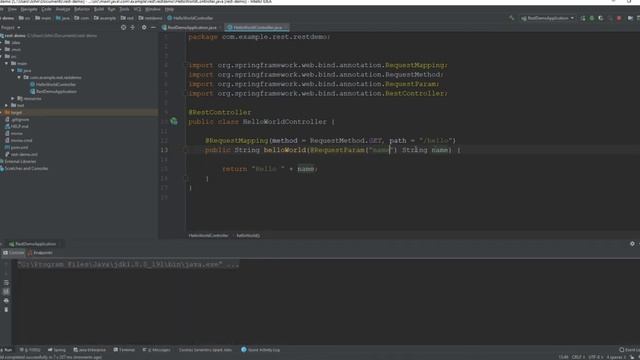Click run with coverage icon
Viewport: 640px width, 360px height.
click(600, 18)
